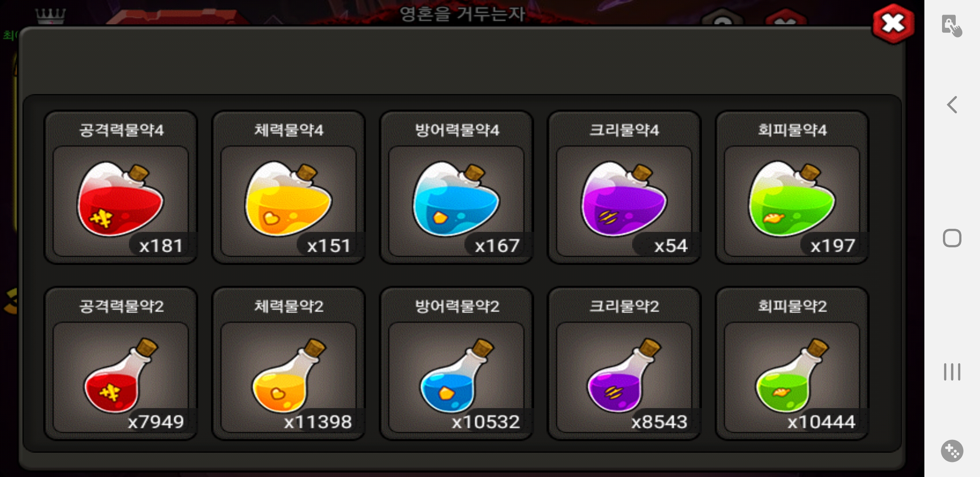980x477 pixels.
Task: Tap the touch lock icon in navigation bar
Action: (x=951, y=25)
